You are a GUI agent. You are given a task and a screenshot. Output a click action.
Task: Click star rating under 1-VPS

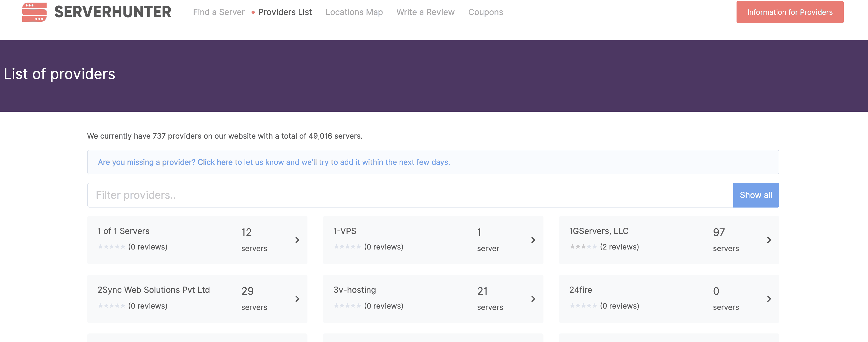tap(347, 247)
